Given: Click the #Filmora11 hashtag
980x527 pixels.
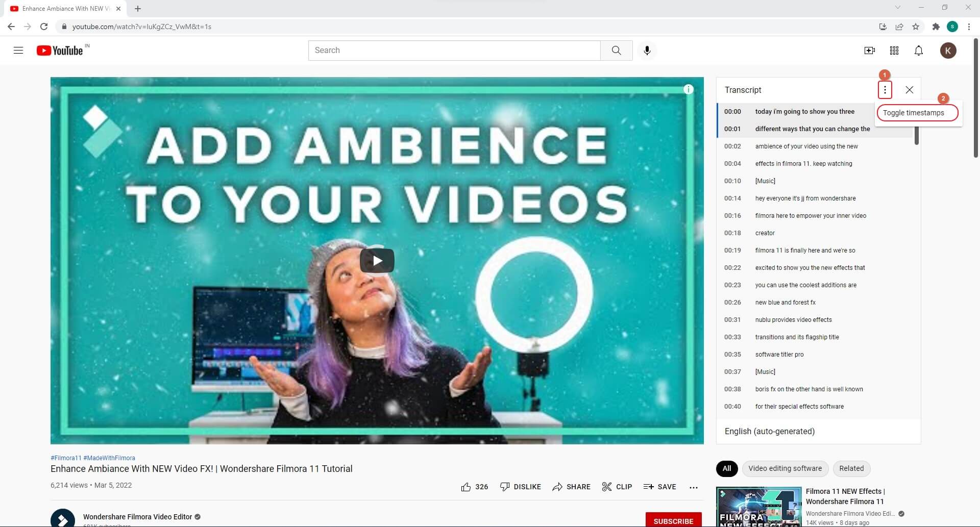Looking at the screenshot, I should [x=66, y=458].
